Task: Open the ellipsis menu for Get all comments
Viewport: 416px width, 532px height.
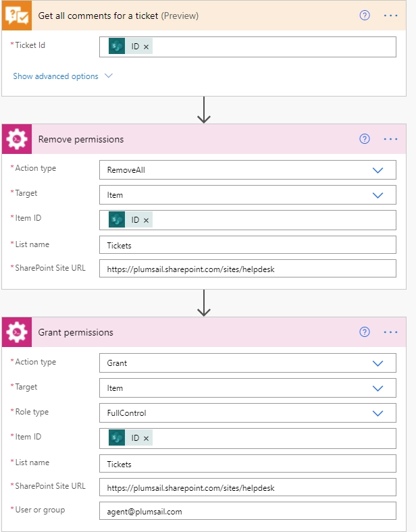Action: tap(390, 16)
